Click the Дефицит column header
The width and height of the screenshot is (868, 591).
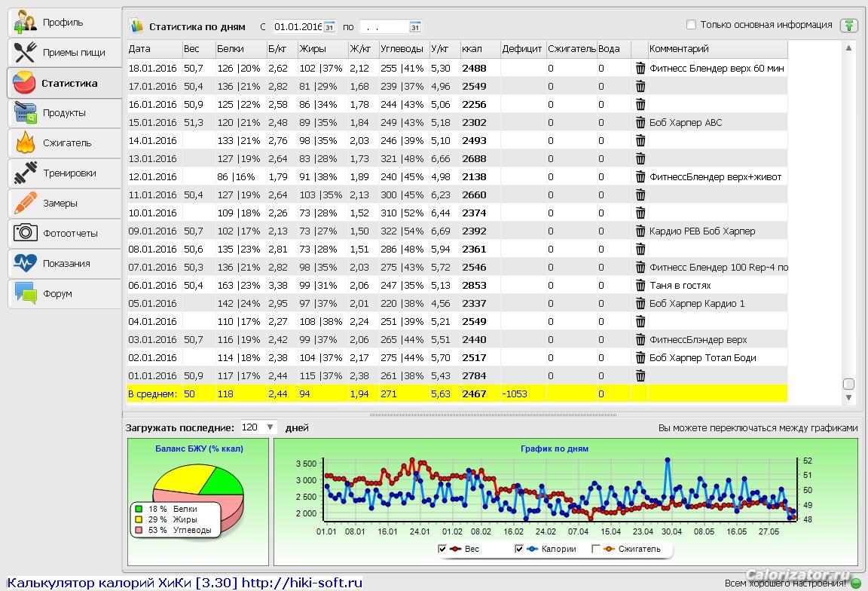[x=523, y=49]
